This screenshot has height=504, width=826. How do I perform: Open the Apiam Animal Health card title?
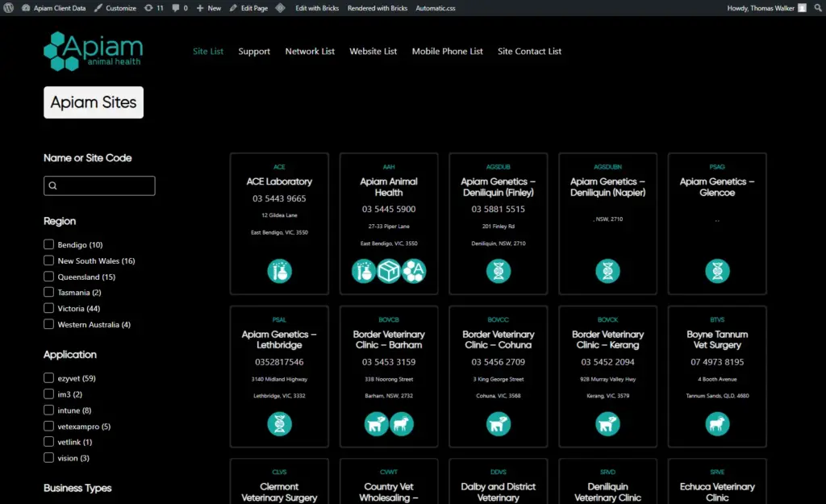[x=389, y=187]
